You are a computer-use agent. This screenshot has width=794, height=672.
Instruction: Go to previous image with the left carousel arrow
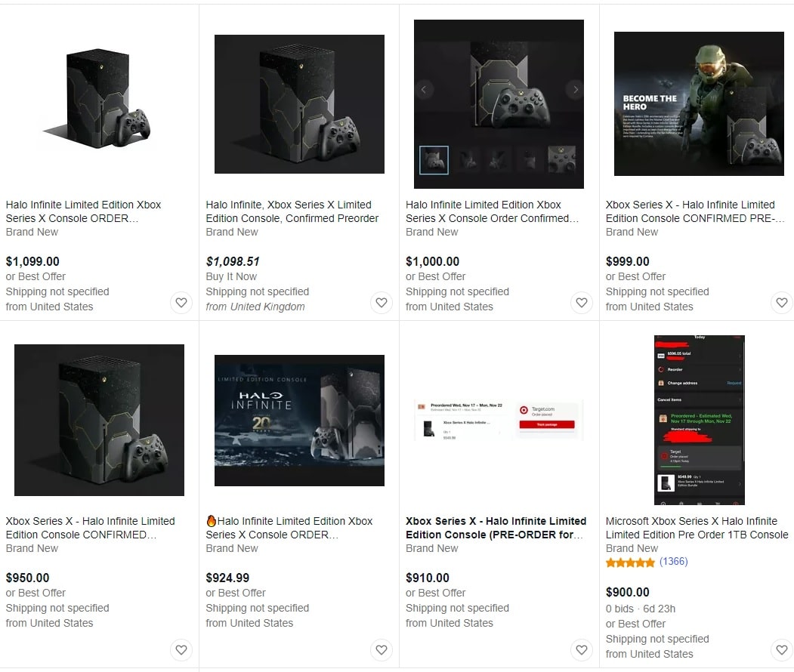423,90
